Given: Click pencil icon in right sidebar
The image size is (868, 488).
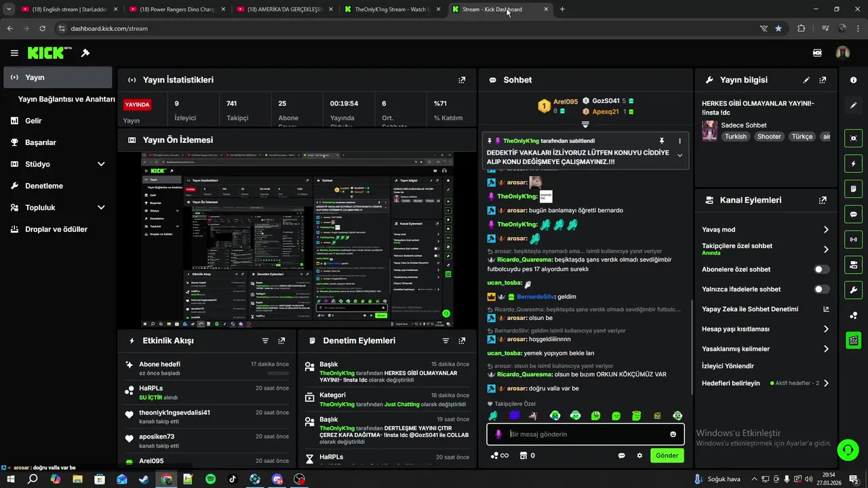Looking at the screenshot, I should [x=853, y=106].
